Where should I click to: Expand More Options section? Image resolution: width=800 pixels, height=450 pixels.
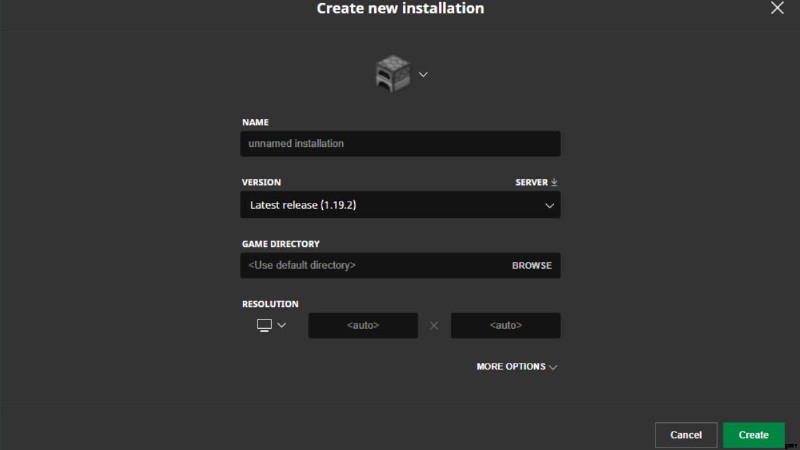pyautogui.click(x=516, y=367)
